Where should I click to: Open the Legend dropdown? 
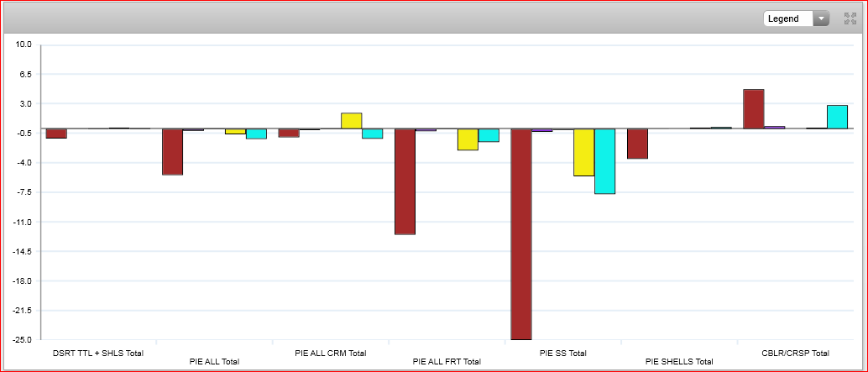(796, 18)
